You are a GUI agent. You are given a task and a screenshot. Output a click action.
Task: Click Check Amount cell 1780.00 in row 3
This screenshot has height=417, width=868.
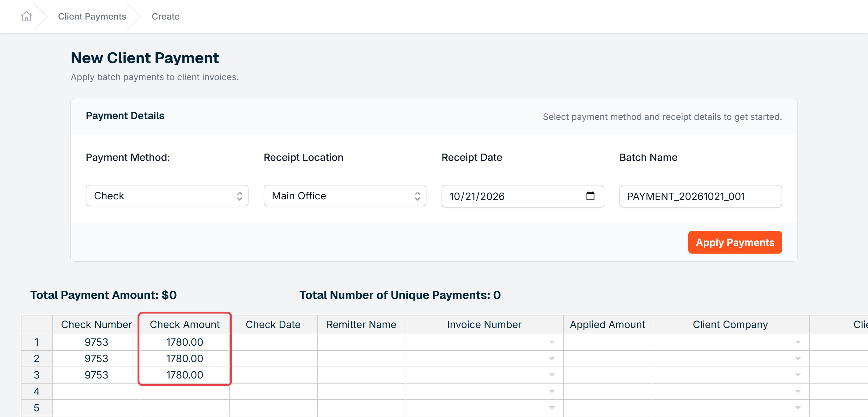pyautogui.click(x=185, y=375)
